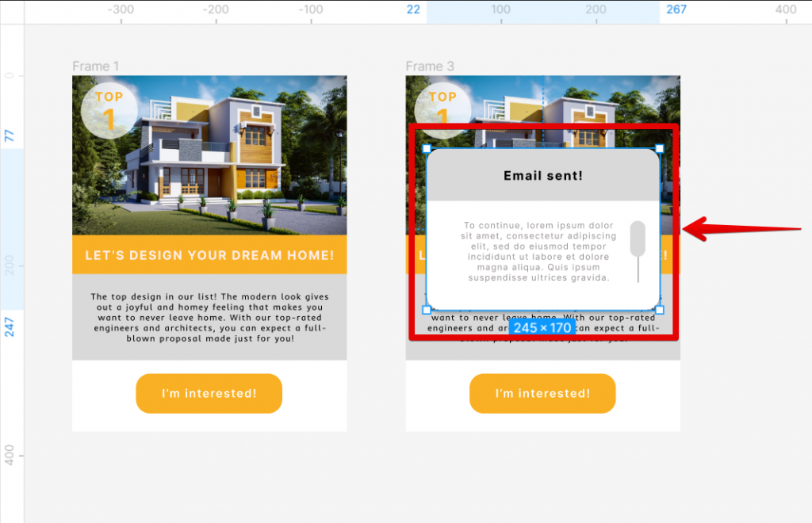Select the Frame 3 label above the design

point(430,66)
